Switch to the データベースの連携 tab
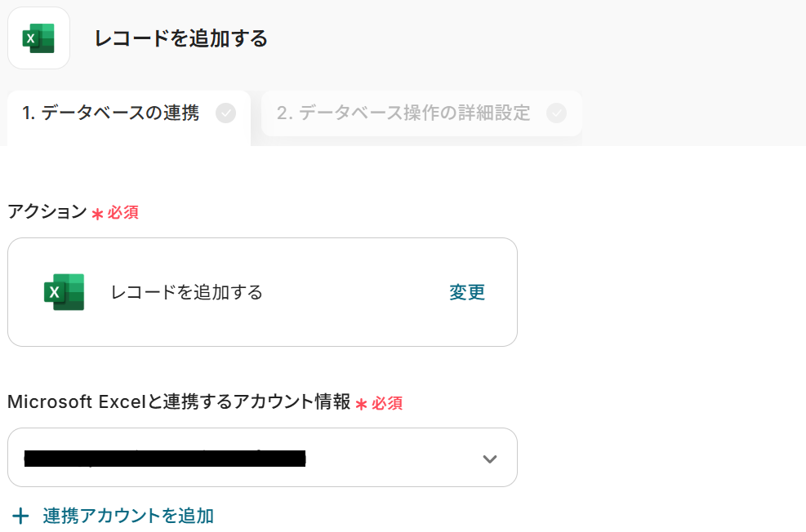 click(x=110, y=113)
